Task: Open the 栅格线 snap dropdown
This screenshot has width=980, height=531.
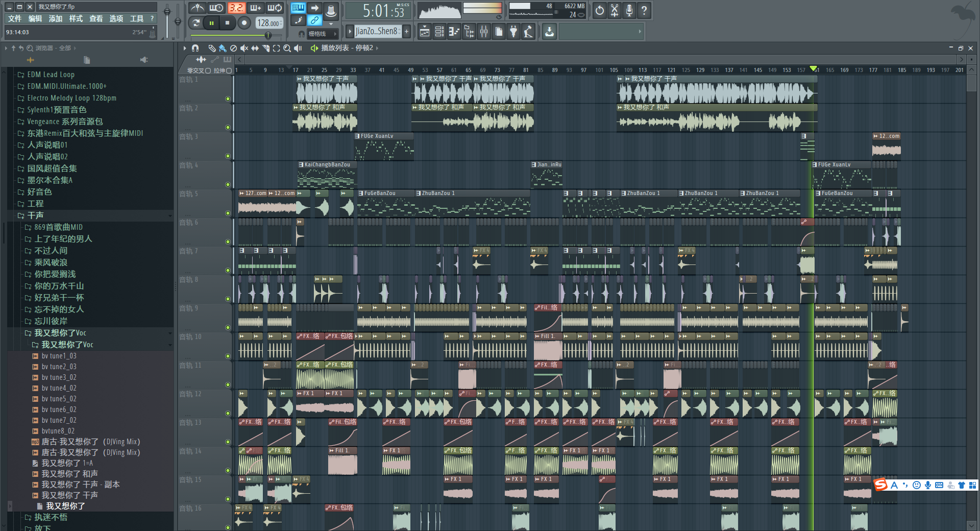Action: 322,34
